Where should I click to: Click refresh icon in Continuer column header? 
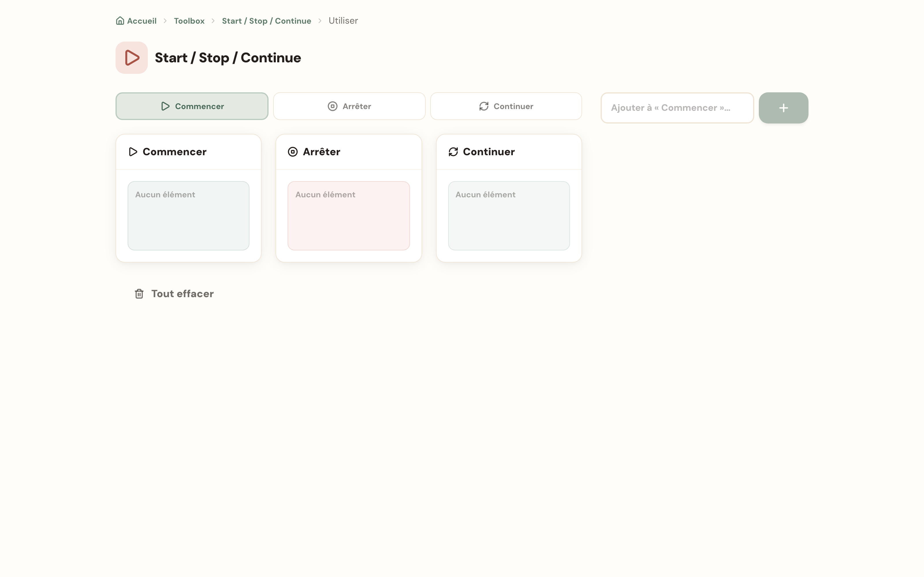coord(453,152)
